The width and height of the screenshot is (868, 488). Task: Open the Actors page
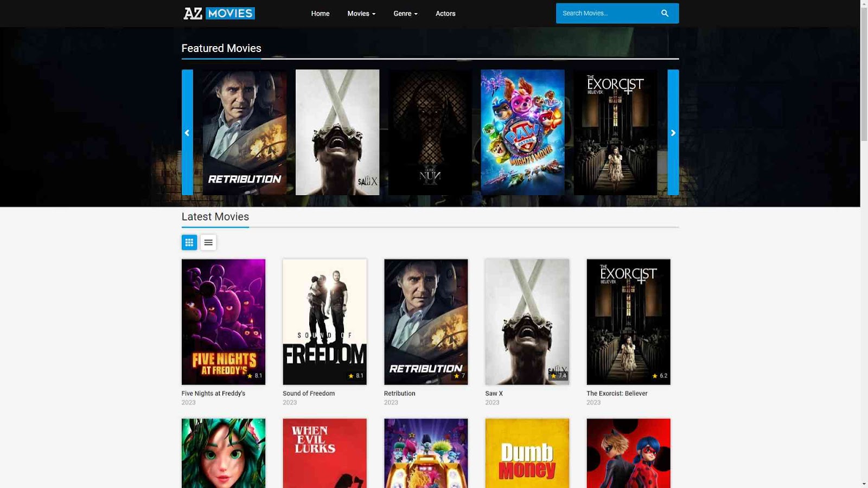click(x=445, y=14)
